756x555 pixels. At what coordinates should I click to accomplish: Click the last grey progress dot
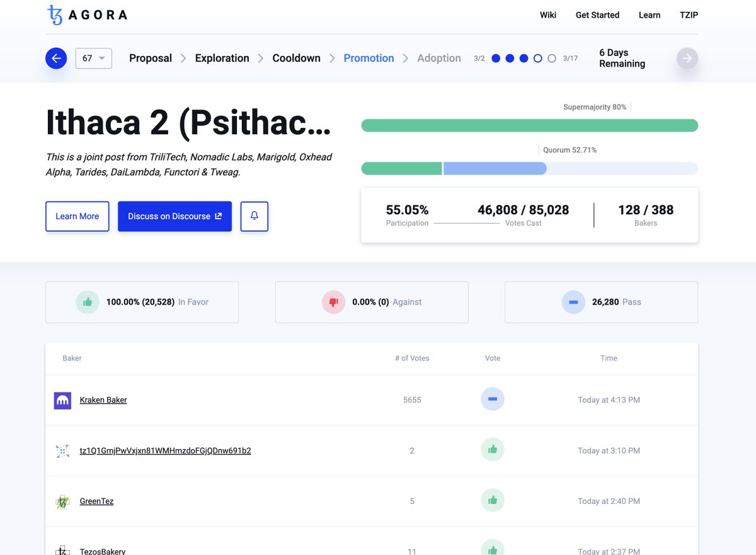pos(552,58)
